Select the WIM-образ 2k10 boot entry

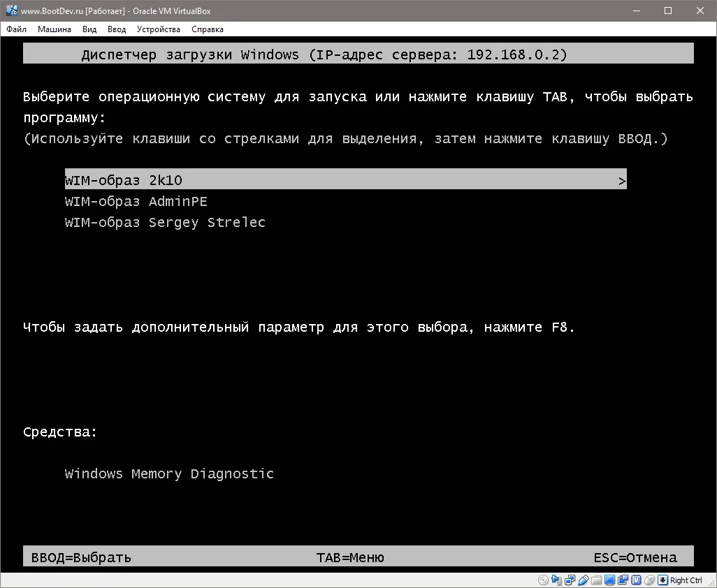(x=346, y=180)
